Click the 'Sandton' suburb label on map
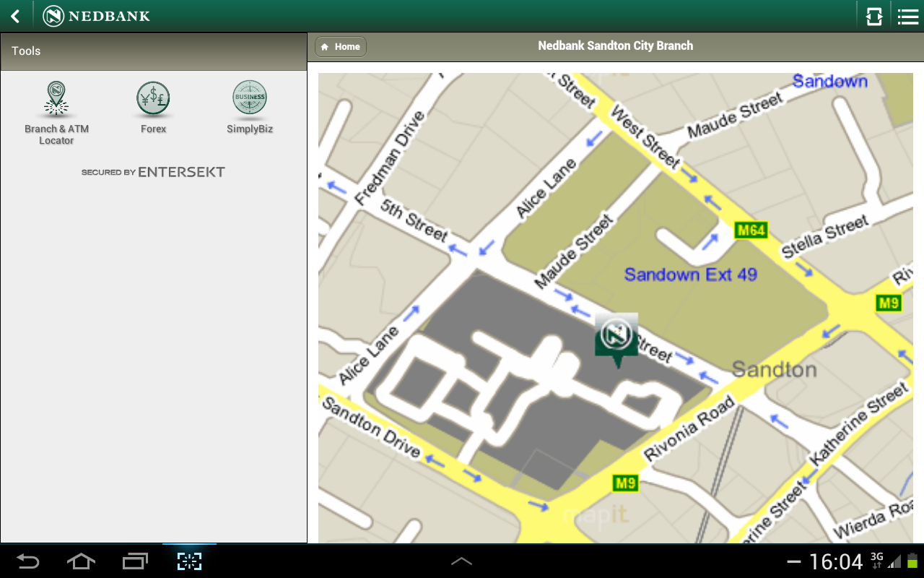The image size is (924, 578). point(774,369)
